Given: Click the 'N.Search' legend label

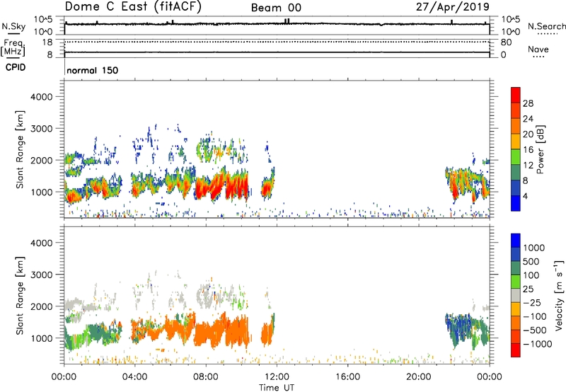Looking at the screenshot, I should click(x=546, y=26).
